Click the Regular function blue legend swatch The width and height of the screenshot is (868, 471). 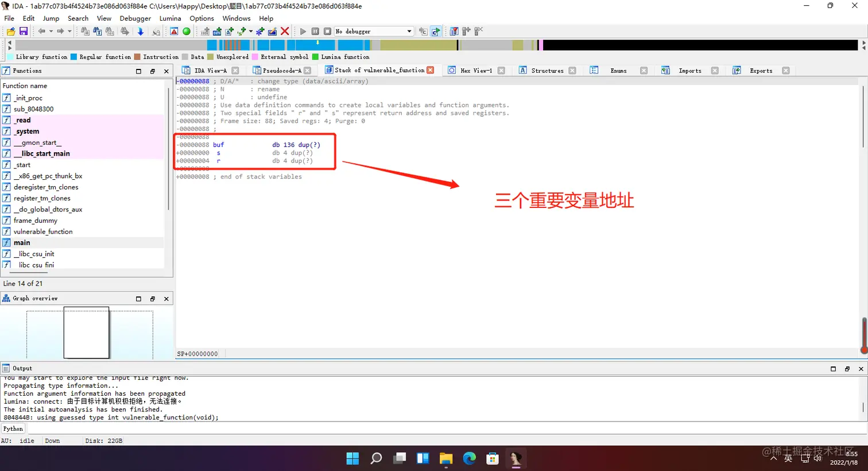pos(73,57)
